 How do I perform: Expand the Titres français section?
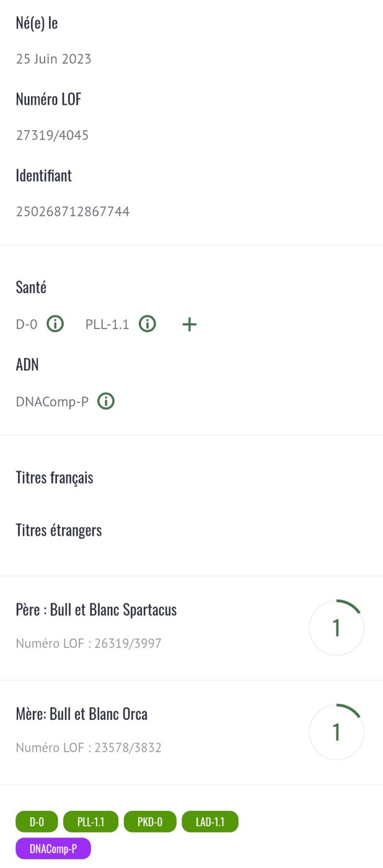[x=55, y=478]
